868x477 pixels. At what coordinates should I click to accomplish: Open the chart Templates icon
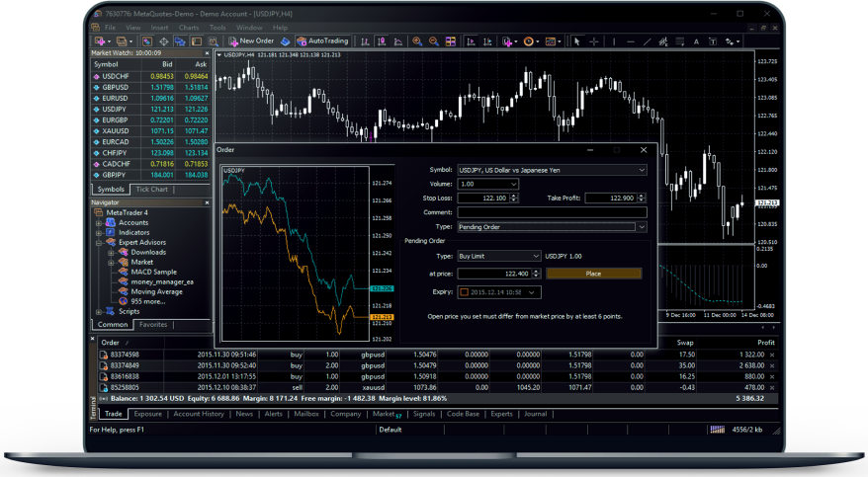click(551, 41)
